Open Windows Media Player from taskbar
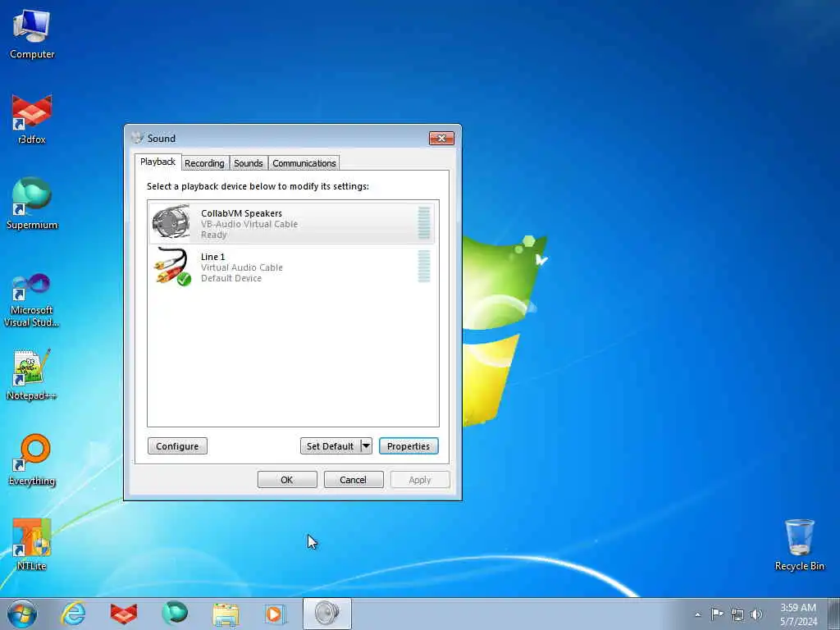 coord(276,614)
